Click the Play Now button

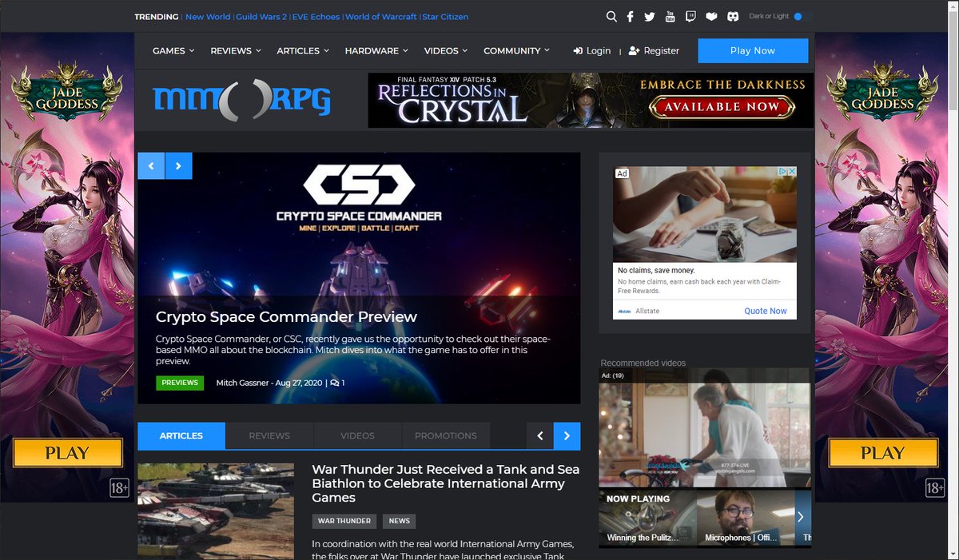753,50
